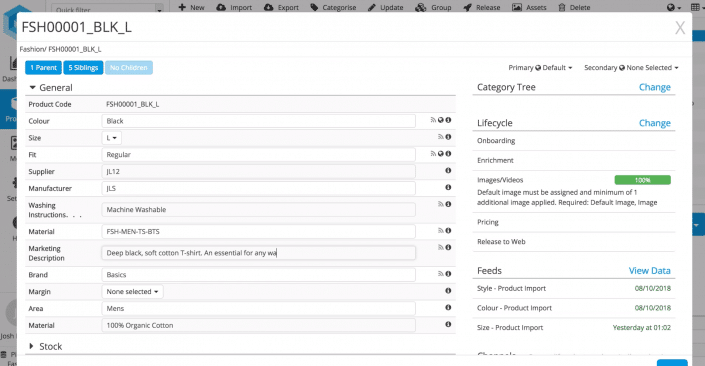Open the Categorise tool
The width and height of the screenshot is (705, 366).
click(x=333, y=7)
